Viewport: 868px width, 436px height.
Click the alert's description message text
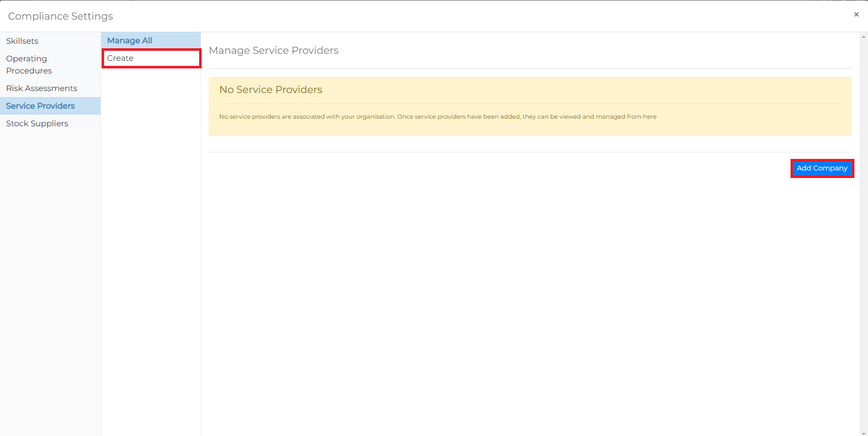tap(438, 117)
